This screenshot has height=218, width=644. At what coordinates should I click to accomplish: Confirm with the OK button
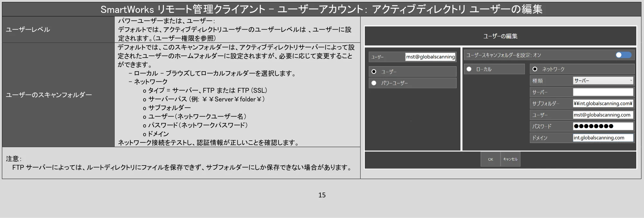pos(490,159)
